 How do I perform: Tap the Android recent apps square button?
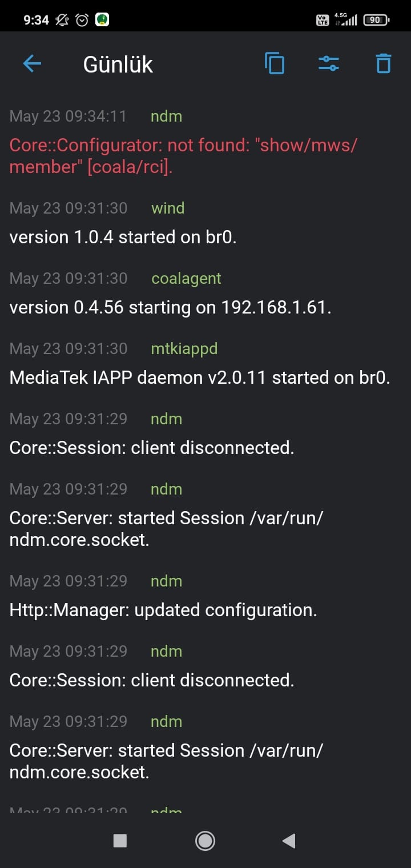click(120, 841)
